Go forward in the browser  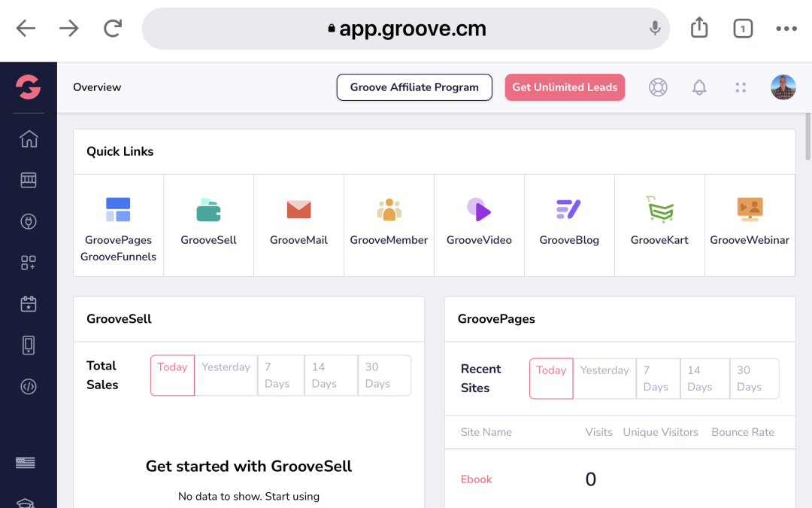(69, 28)
